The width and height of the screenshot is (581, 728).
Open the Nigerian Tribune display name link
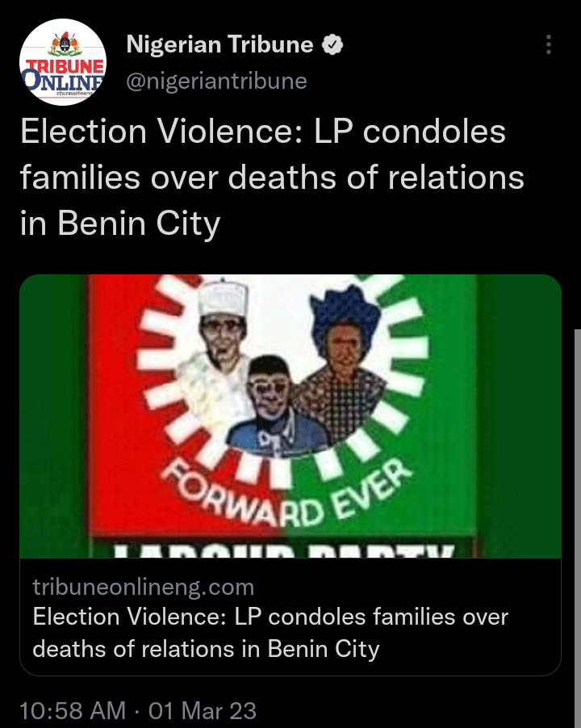tap(219, 44)
